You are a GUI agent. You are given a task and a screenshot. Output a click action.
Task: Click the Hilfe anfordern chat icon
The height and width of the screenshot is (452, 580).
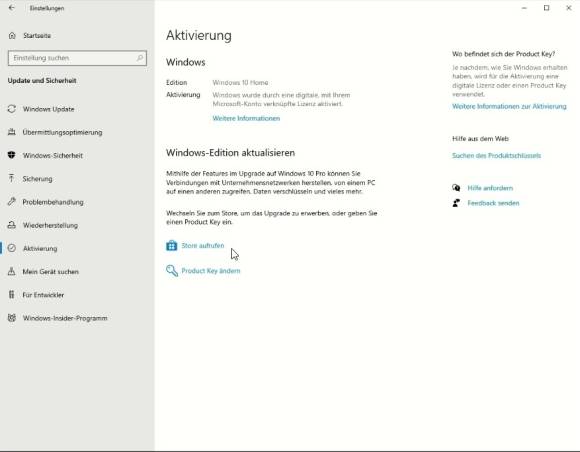click(x=456, y=188)
